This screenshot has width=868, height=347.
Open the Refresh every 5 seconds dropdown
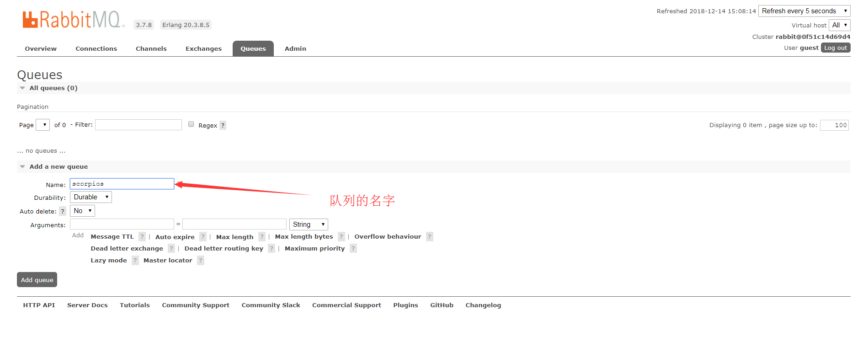pyautogui.click(x=804, y=11)
